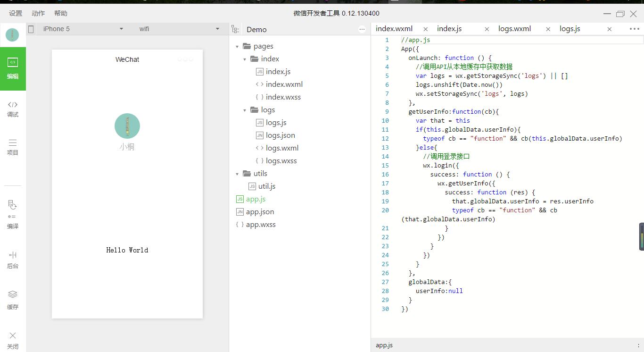Screen dimensions: 644x352
Task: Open the Demo panel more options ellipsis
Action: point(362,29)
